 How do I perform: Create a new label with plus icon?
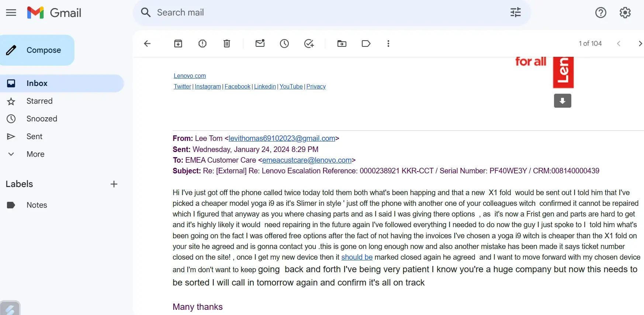coord(114,184)
